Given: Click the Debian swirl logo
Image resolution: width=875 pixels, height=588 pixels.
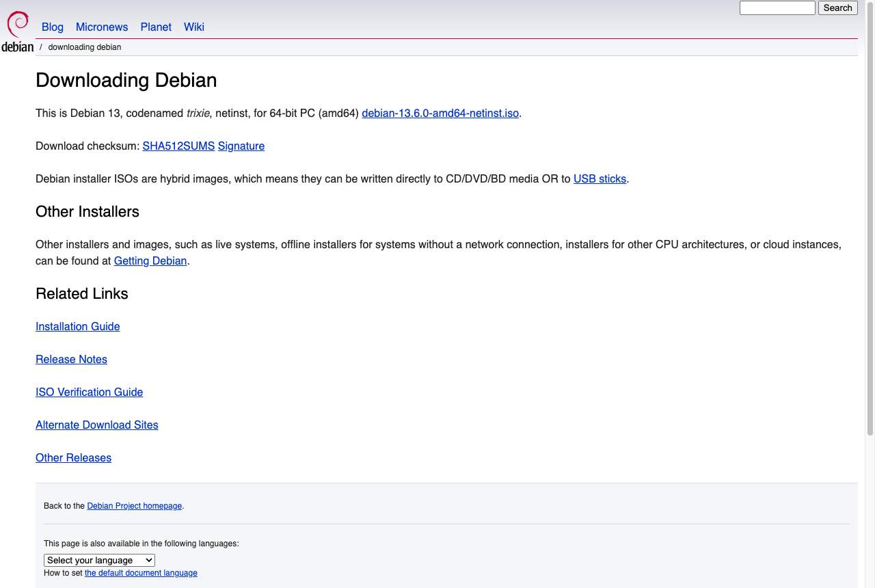Looking at the screenshot, I should tap(17, 31).
